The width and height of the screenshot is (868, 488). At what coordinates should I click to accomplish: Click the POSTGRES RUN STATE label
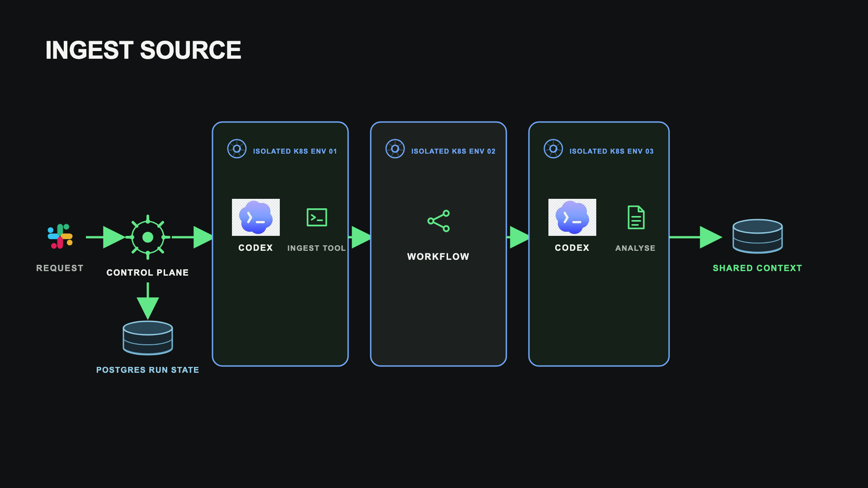coord(148,370)
